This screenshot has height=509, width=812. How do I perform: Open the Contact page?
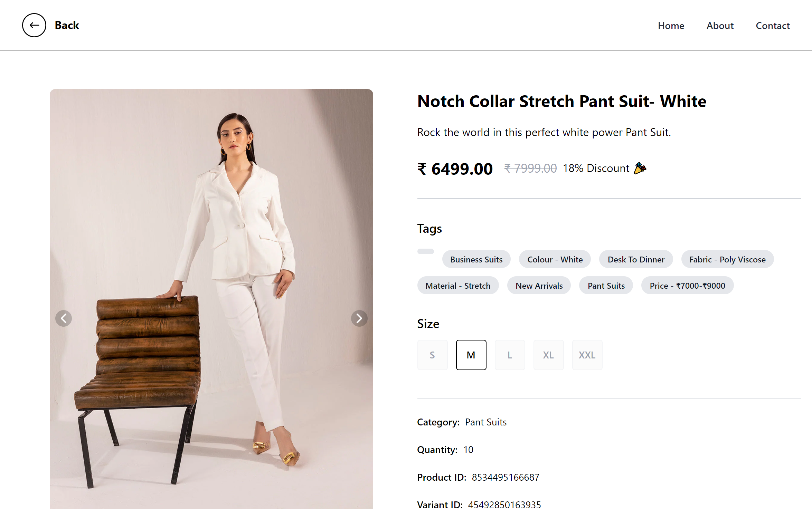[x=773, y=26]
